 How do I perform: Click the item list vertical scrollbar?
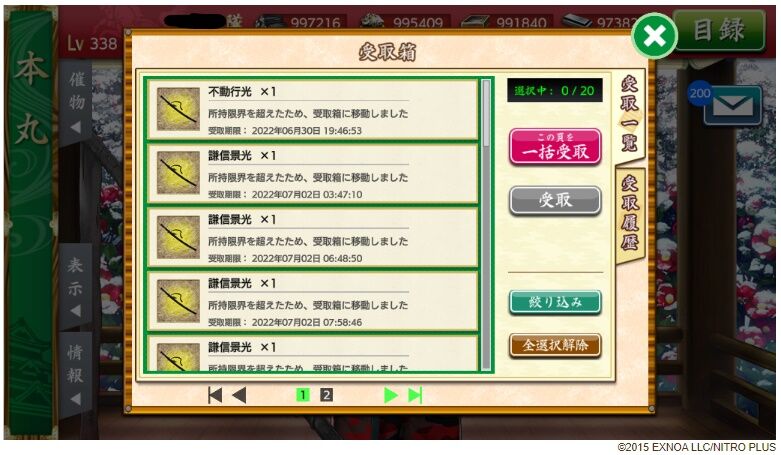486,224
